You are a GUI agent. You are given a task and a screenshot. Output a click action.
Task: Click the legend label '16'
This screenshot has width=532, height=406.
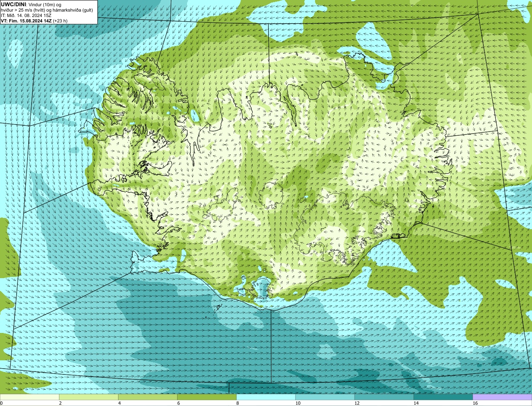(x=475, y=403)
